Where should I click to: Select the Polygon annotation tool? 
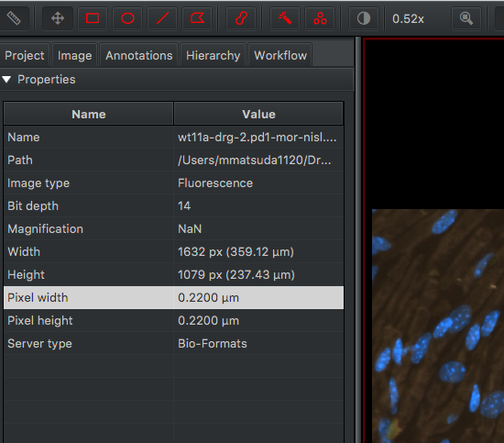pos(197,18)
